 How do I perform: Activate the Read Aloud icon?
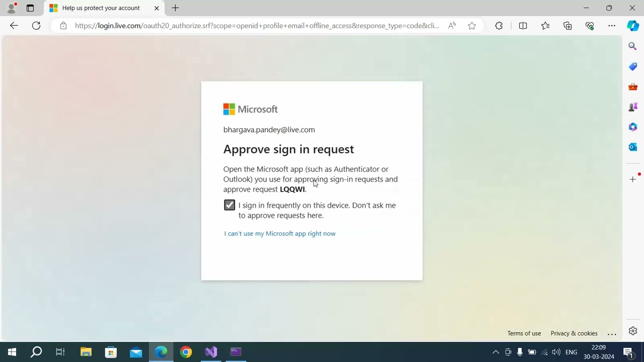[x=452, y=26]
